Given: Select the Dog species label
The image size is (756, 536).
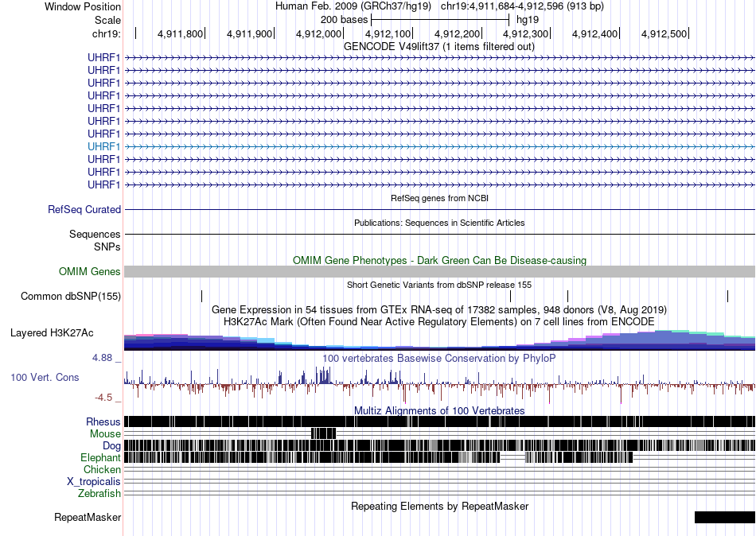Looking at the screenshot, I should [x=111, y=446].
